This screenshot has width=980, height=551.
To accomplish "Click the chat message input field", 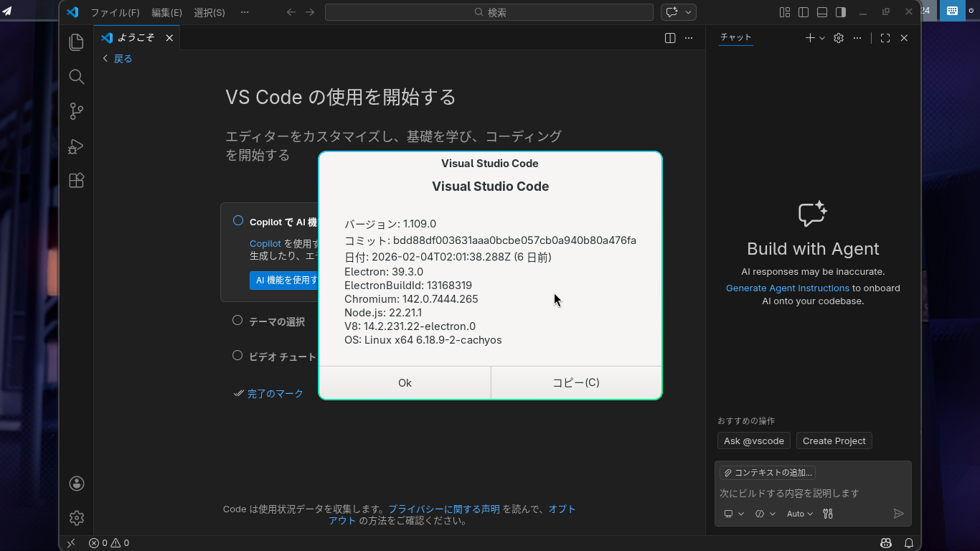I will pyautogui.click(x=812, y=493).
